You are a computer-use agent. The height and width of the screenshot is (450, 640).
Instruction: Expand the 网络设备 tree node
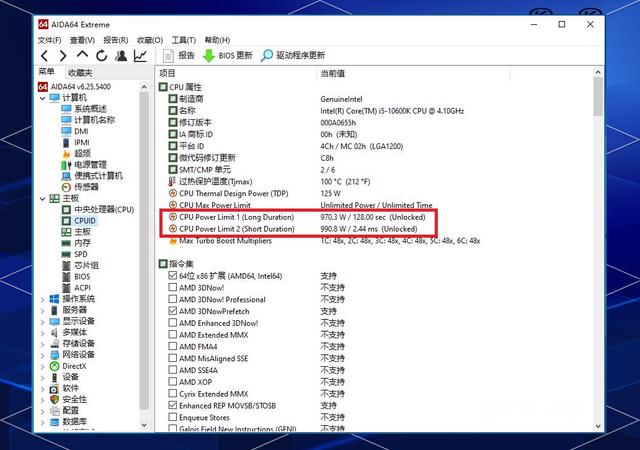(x=42, y=355)
